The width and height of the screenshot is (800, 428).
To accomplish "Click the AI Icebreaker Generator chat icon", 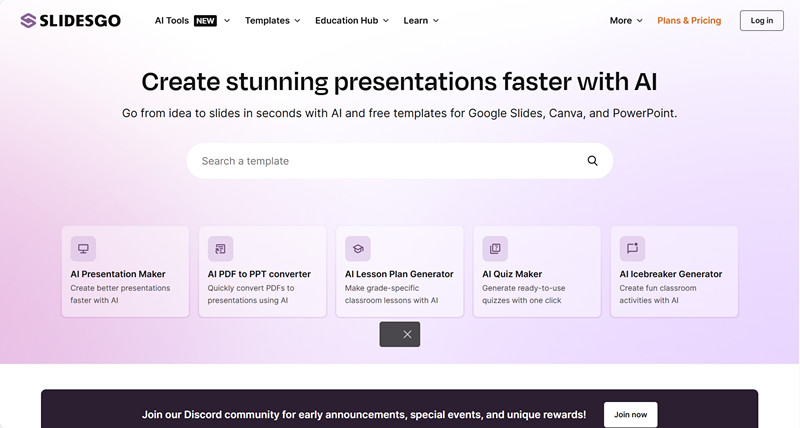I will (632, 248).
